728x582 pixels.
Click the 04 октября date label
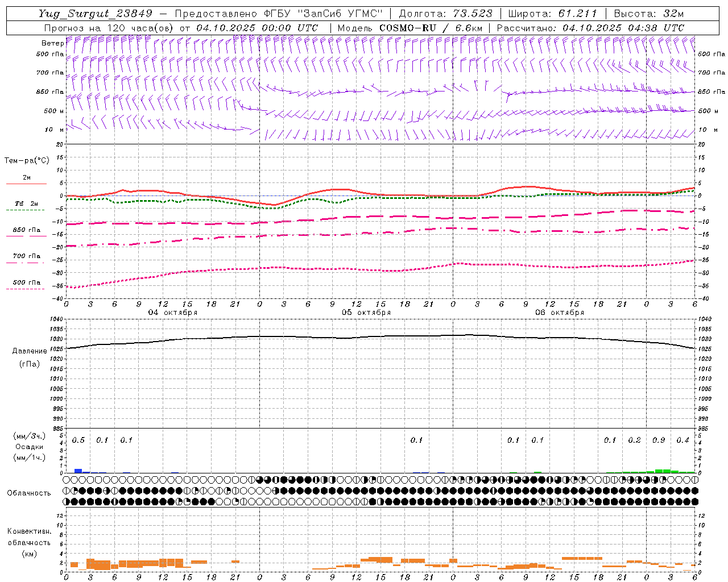[173, 312]
